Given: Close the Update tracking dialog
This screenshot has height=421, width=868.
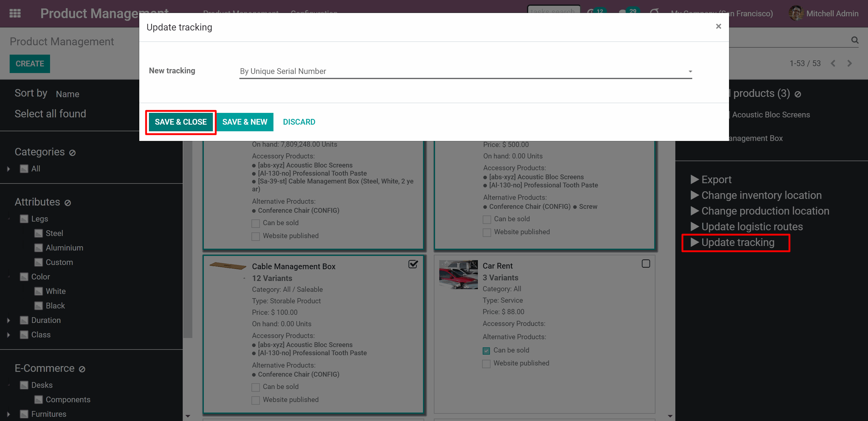Looking at the screenshot, I should pyautogui.click(x=718, y=26).
